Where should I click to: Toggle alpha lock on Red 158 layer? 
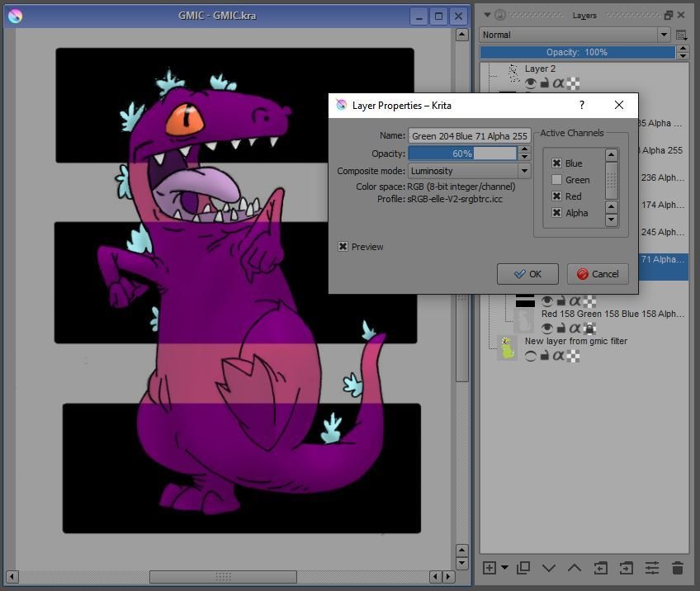589,329
